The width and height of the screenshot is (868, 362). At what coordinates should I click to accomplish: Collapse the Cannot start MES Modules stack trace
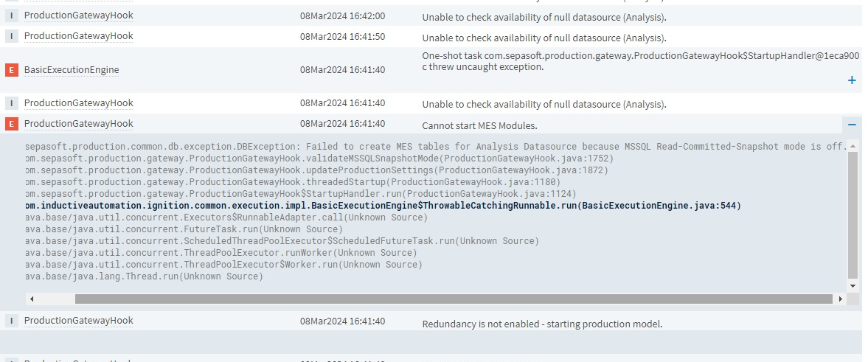tap(852, 125)
